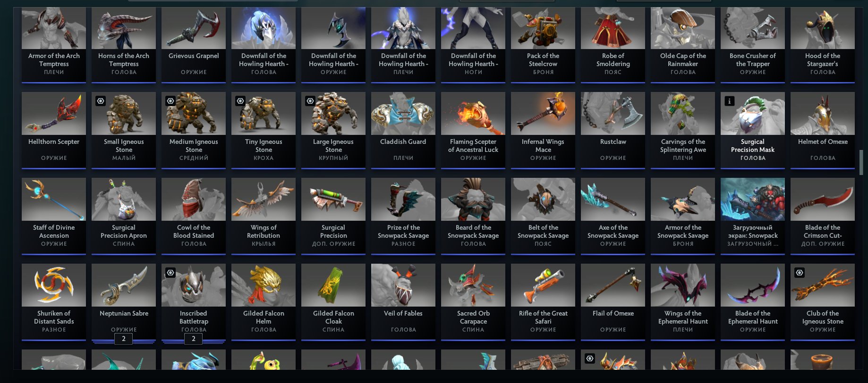Select the Blade of the Ephemeral Haunt

coord(753,302)
